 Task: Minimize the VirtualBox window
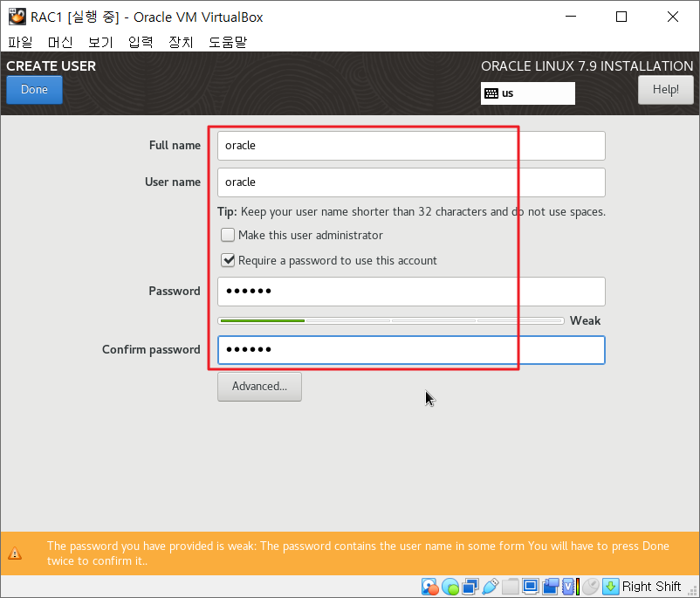[x=571, y=17]
